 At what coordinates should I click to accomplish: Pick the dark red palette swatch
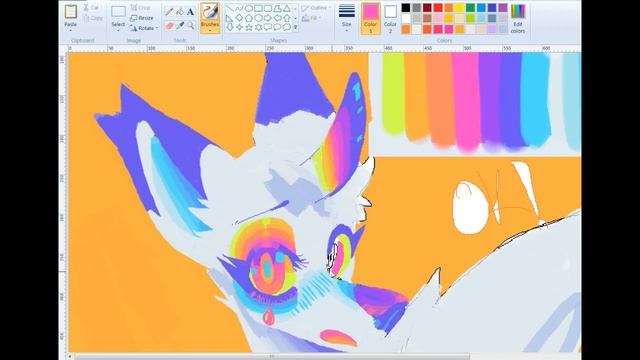[427, 8]
